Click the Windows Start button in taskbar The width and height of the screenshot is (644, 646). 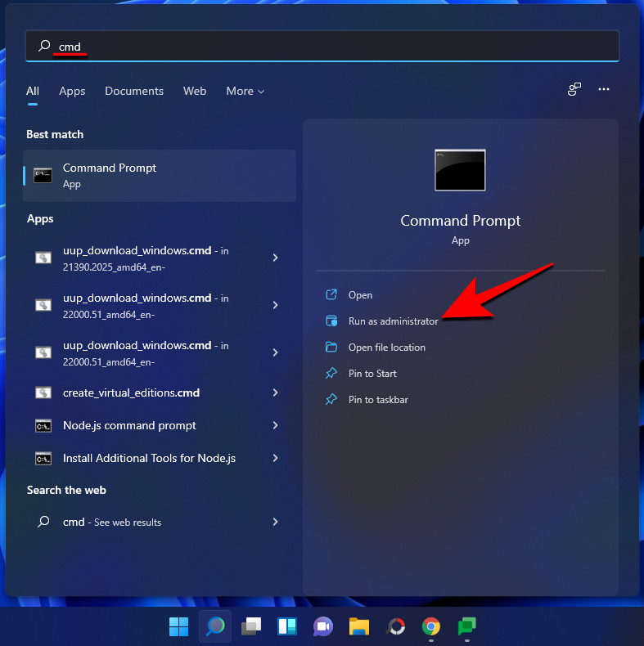pos(178,626)
